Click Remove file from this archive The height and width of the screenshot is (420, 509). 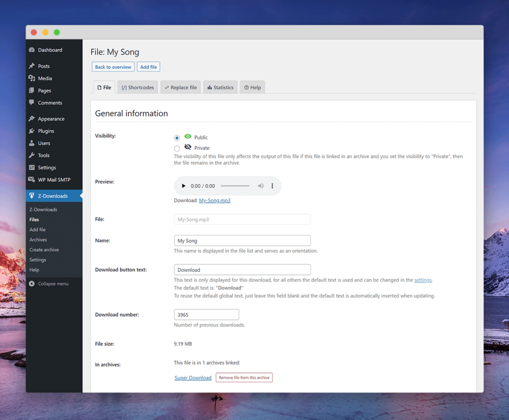point(244,377)
